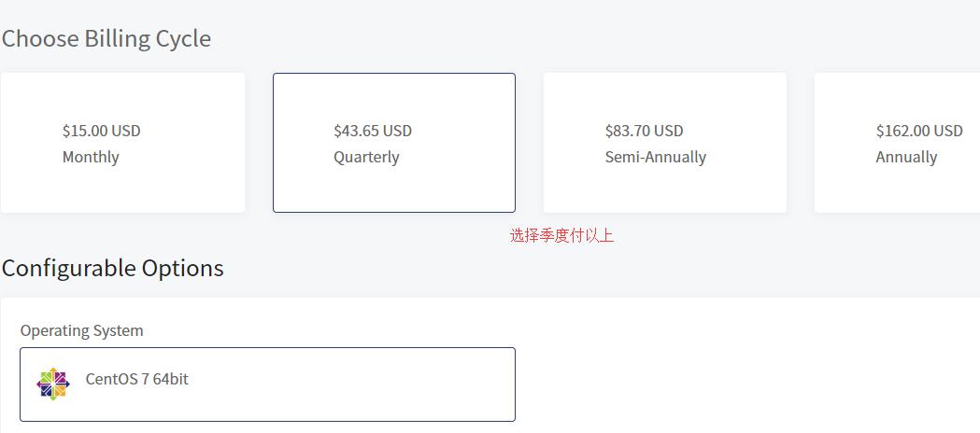
Task: Click the "Annually" label text
Action: [x=905, y=157]
